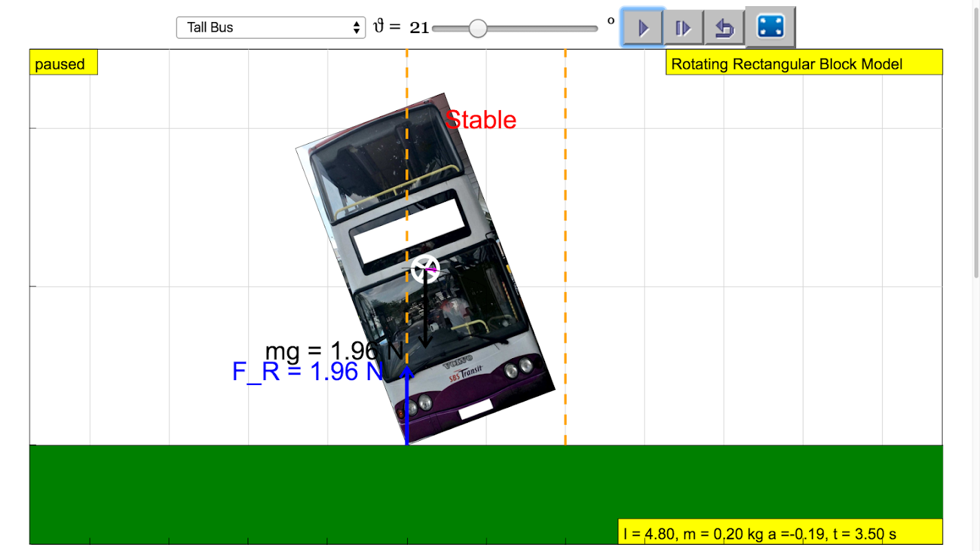980x551 pixels.
Task: Click the l = 4.80 readout bar
Action: coord(780,532)
